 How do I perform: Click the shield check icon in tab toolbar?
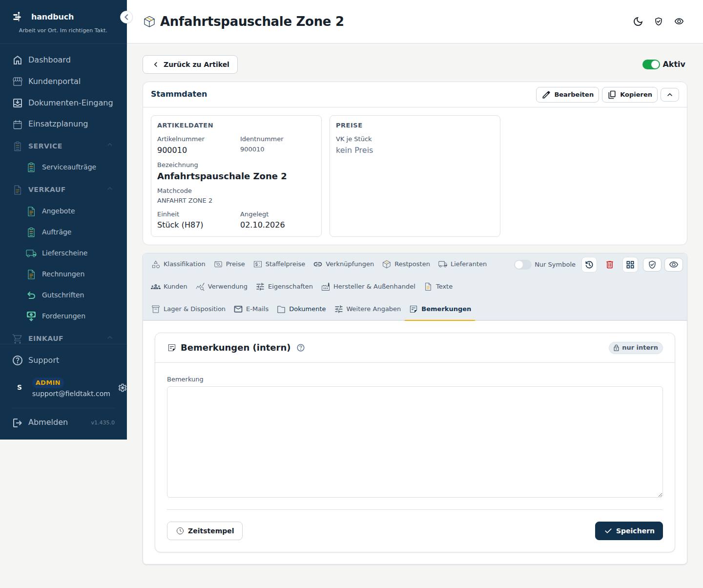(x=652, y=265)
